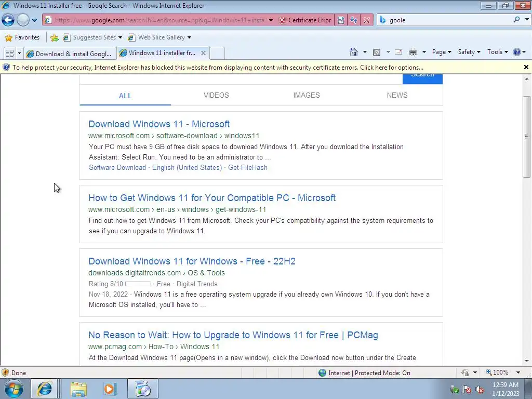The image size is (532, 399).
Task: Open 'Download Windows 11 - Microsoft' result
Action: click(159, 124)
